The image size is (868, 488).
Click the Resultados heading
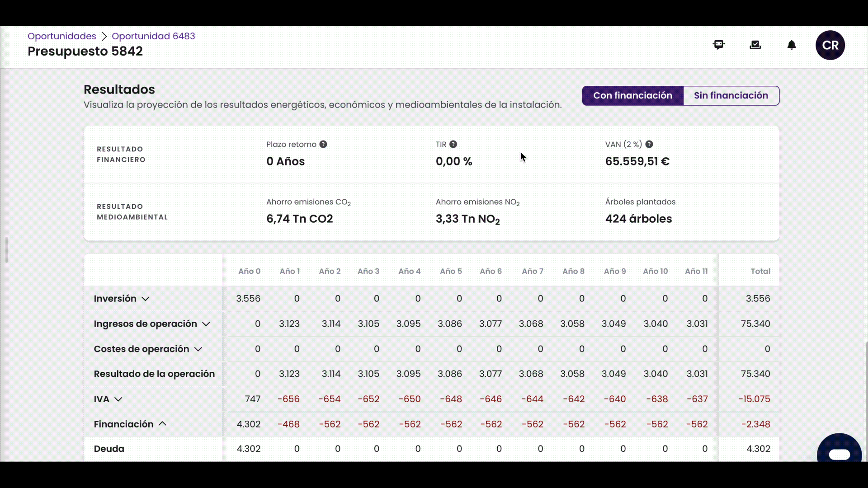(119, 89)
